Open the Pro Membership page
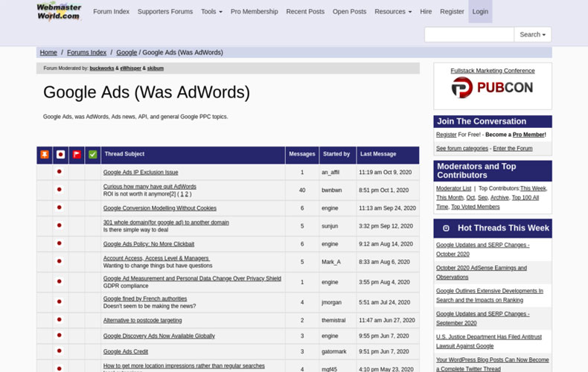This screenshot has width=588, height=372. 255,12
